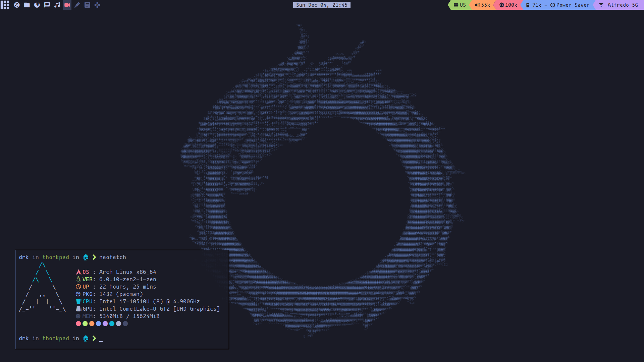Click the clock icon beside UP line

click(78, 287)
